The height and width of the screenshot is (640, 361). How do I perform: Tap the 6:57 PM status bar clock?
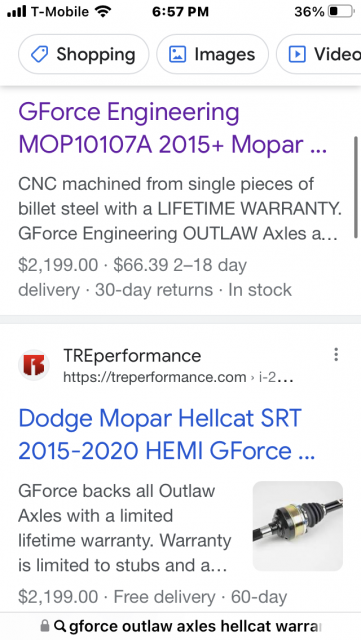[180, 12]
